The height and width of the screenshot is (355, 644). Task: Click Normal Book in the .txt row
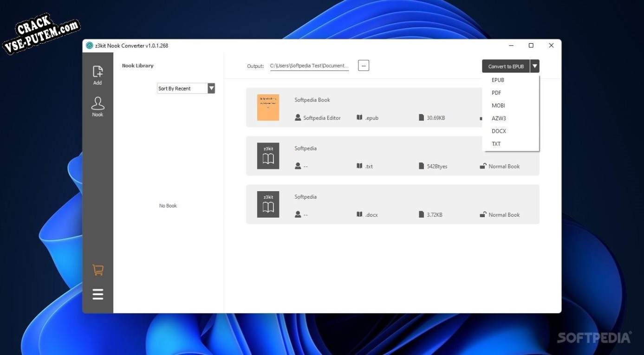pyautogui.click(x=504, y=166)
